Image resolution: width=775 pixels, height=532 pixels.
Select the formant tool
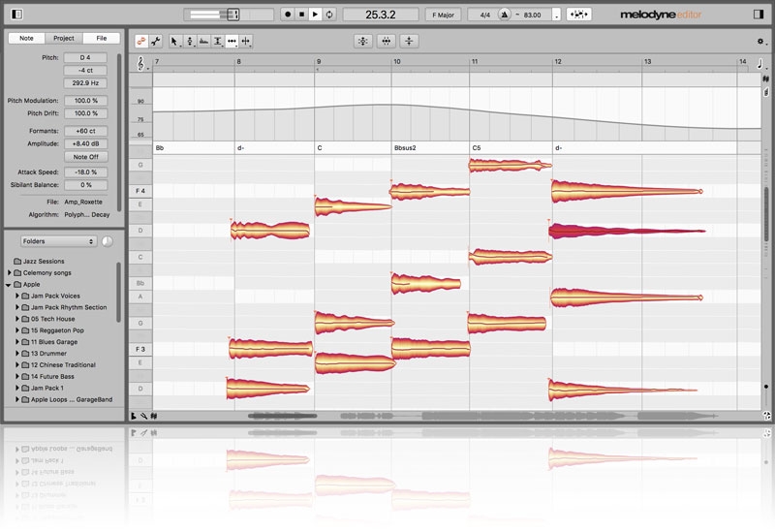tap(203, 41)
